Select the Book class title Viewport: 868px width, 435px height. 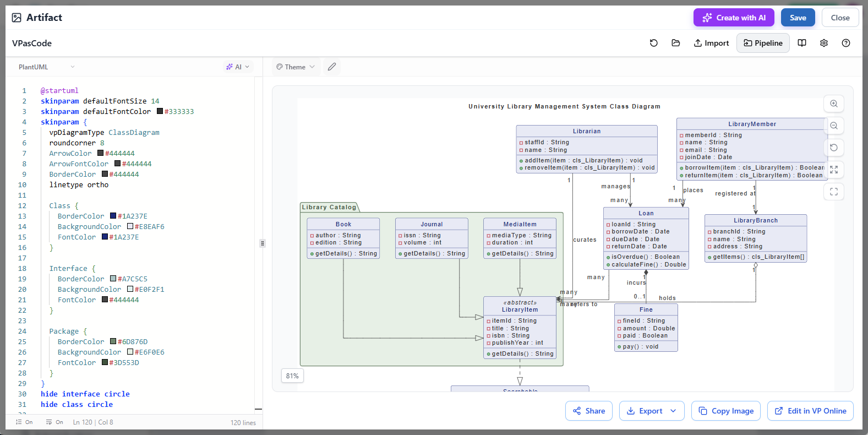[343, 224]
